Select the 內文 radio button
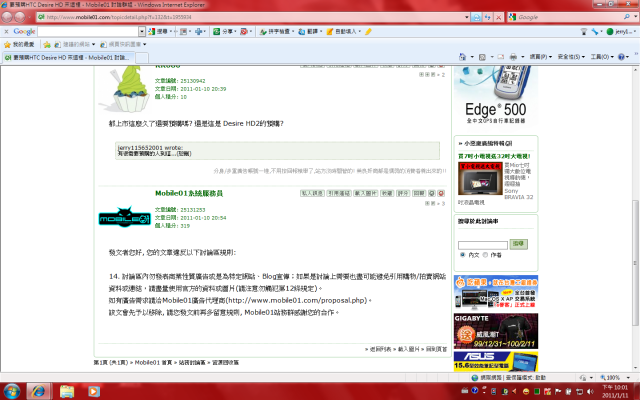The height and width of the screenshot is (400, 640). (x=462, y=255)
